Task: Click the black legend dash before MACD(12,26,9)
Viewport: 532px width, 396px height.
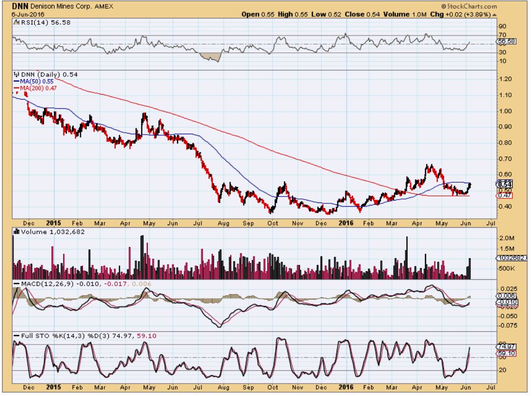Action: [x=16, y=284]
